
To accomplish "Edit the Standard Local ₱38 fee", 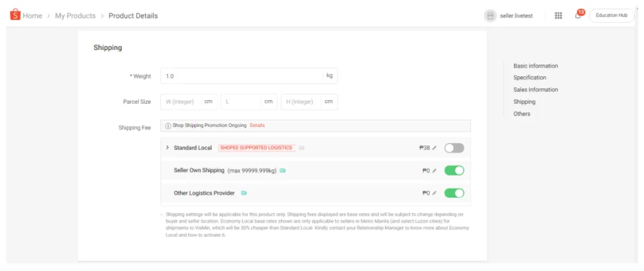I will (435, 148).
